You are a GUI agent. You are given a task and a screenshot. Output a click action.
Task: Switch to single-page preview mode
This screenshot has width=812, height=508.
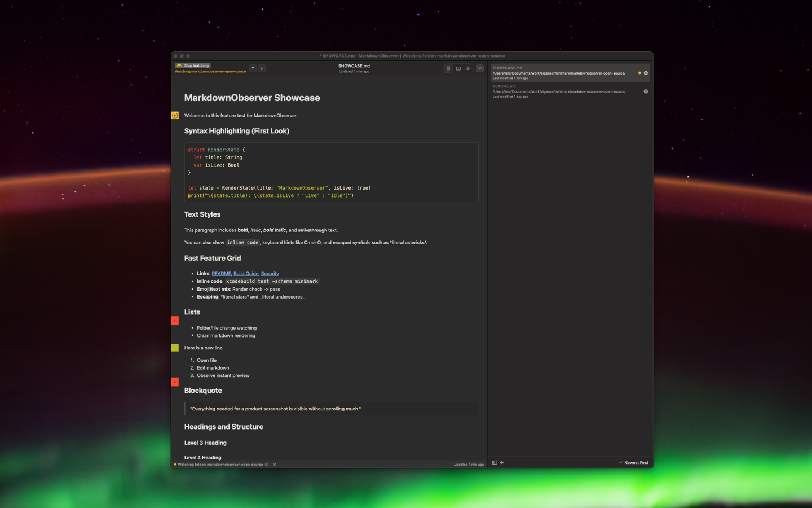click(x=448, y=68)
